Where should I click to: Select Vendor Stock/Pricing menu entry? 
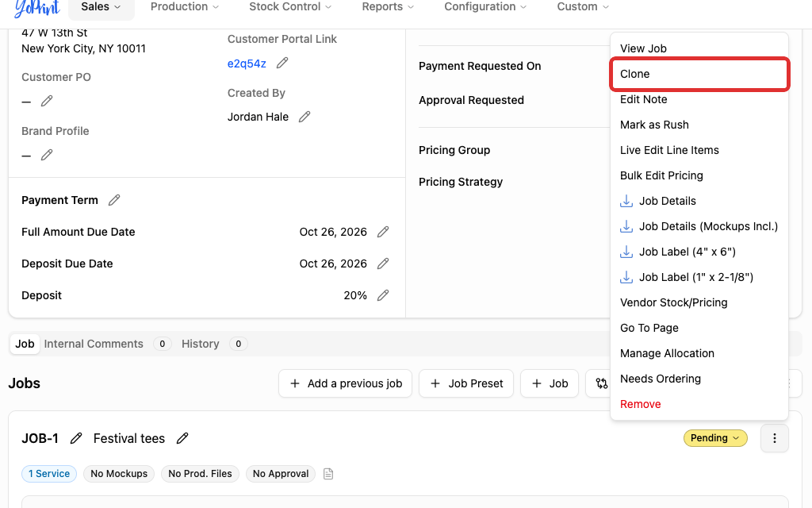(699, 302)
